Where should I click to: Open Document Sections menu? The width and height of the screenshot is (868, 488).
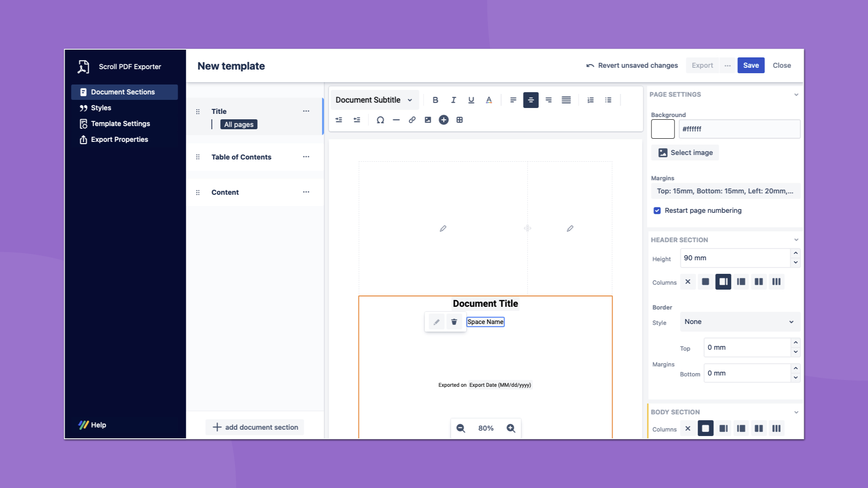(123, 91)
